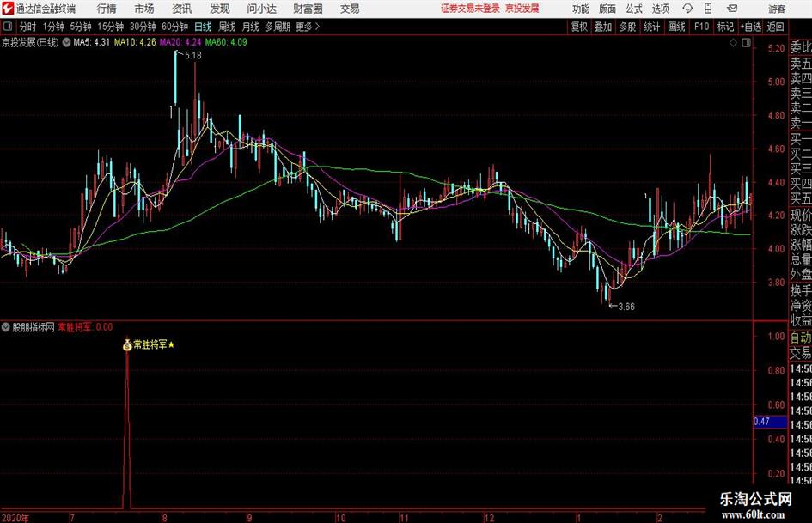
Task: Open the 自动 side tab
Action: click(801, 338)
